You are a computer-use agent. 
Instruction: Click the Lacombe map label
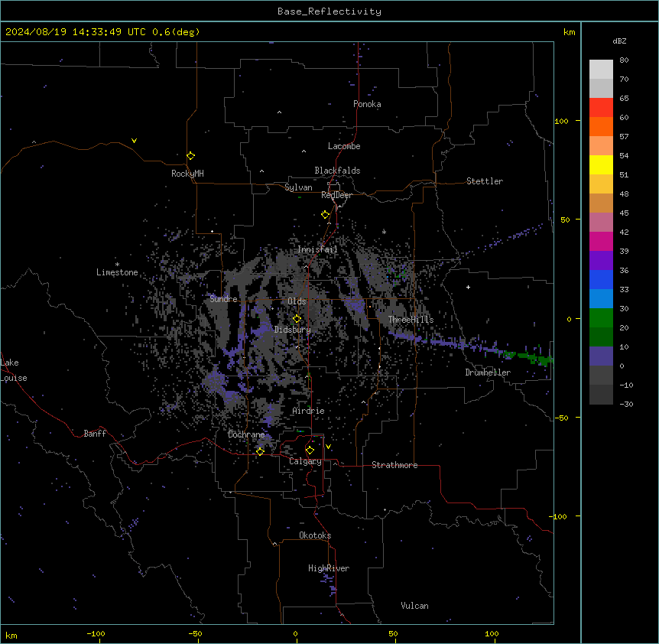344,146
